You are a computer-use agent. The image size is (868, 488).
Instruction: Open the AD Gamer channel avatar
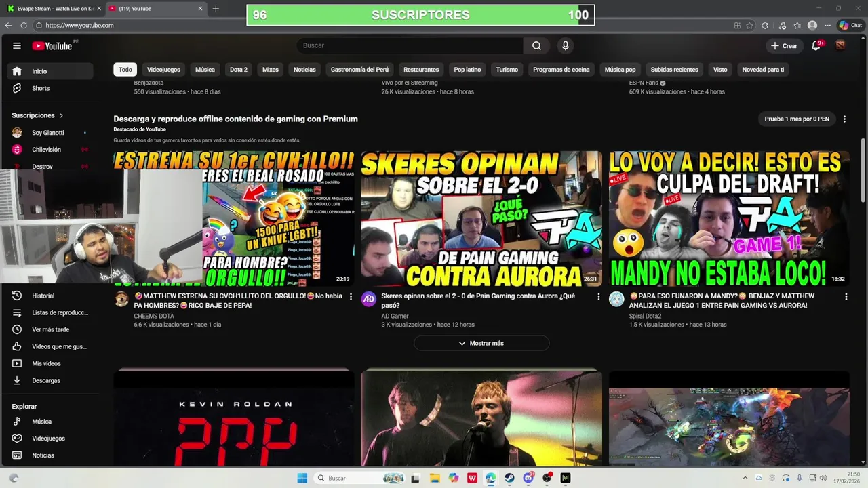point(369,299)
